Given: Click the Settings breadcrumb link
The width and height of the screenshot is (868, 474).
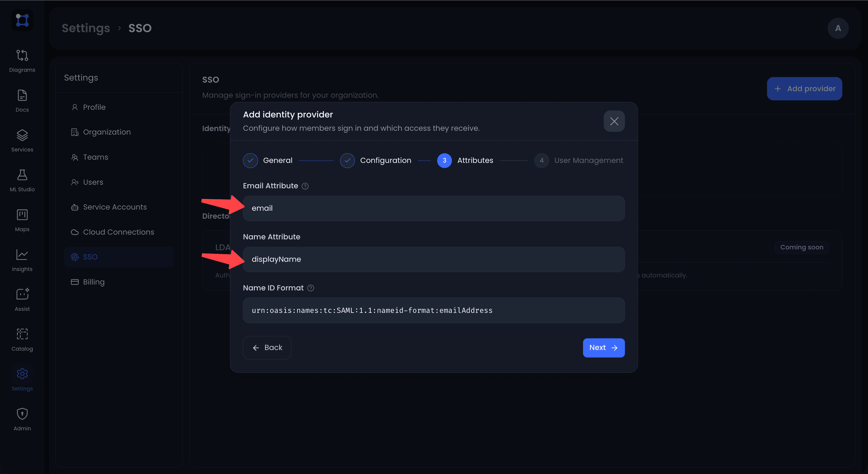Looking at the screenshot, I should (x=86, y=28).
